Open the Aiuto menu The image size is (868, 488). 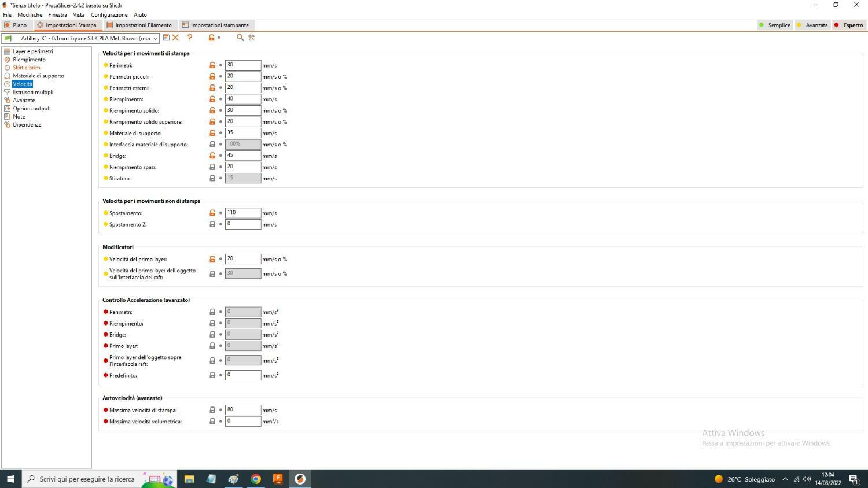point(140,14)
